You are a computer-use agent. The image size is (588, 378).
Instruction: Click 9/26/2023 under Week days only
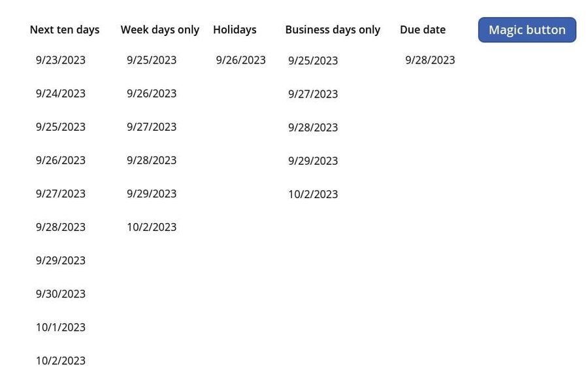click(x=152, y=93)
